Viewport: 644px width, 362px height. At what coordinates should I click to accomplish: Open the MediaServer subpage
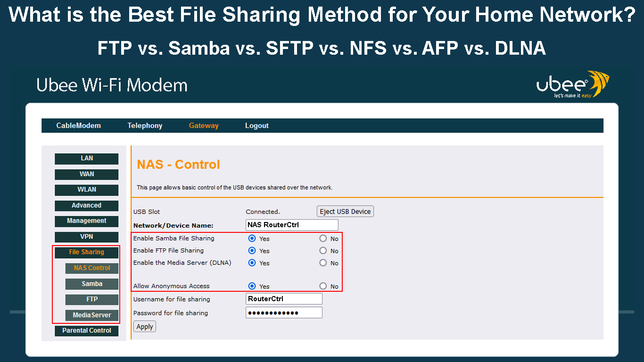(92, 315)
